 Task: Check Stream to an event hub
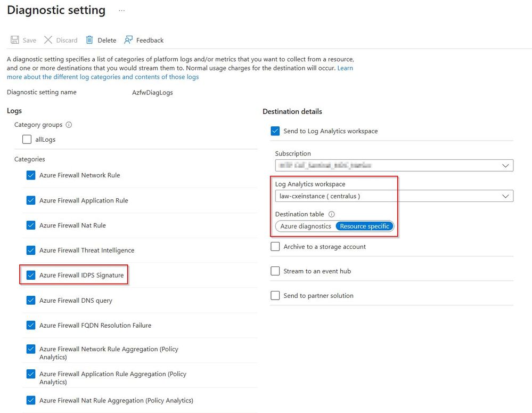(275, 271)
